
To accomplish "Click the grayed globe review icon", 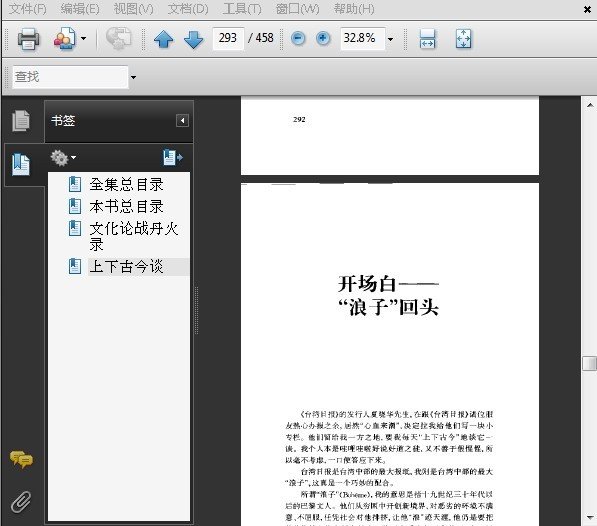I will coord(118,38).
